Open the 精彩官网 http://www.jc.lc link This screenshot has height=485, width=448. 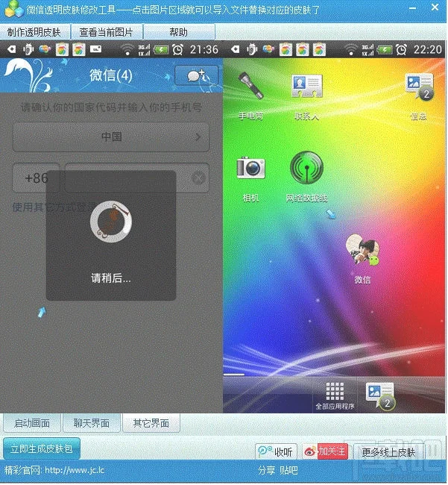tap(54, 471)
